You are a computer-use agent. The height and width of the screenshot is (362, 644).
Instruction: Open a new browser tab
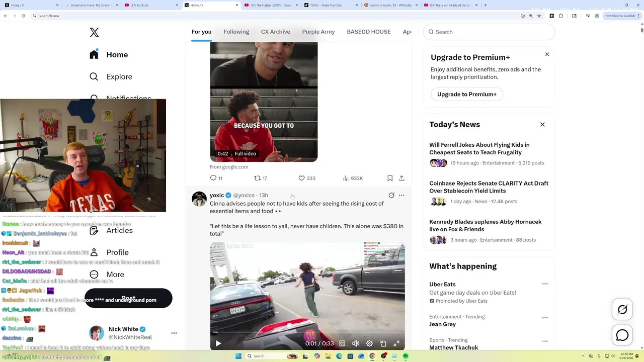coord(485,5)
